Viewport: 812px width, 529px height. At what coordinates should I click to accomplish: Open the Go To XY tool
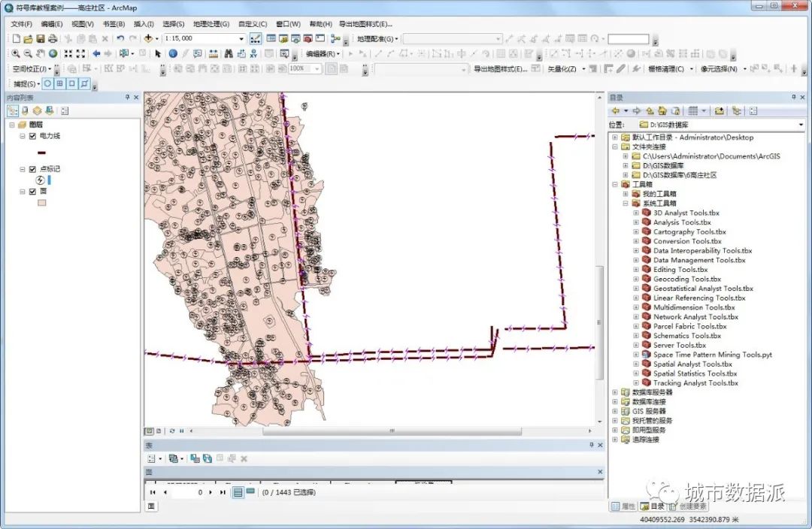pyautogui.click(x=253, y=53)
